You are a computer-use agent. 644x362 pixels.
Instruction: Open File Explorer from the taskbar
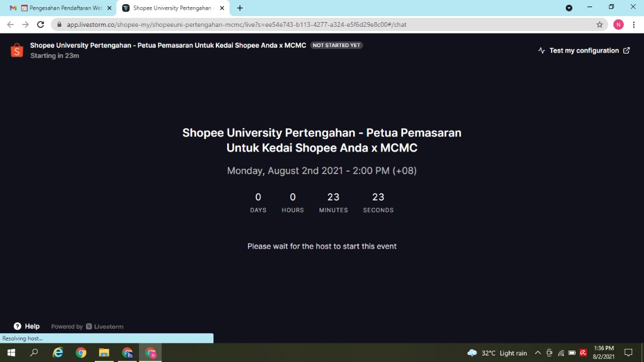pyautogui.click(x=104, y=352)
